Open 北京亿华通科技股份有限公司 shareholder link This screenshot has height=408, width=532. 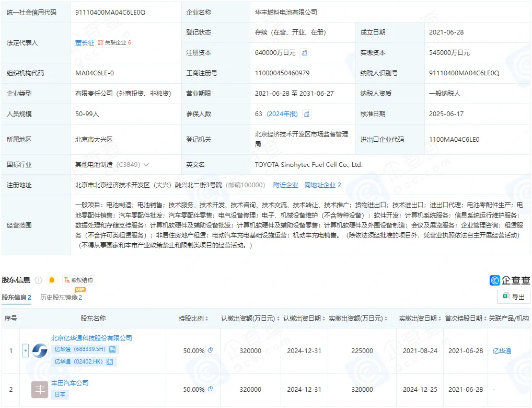[x=91, y=338]
